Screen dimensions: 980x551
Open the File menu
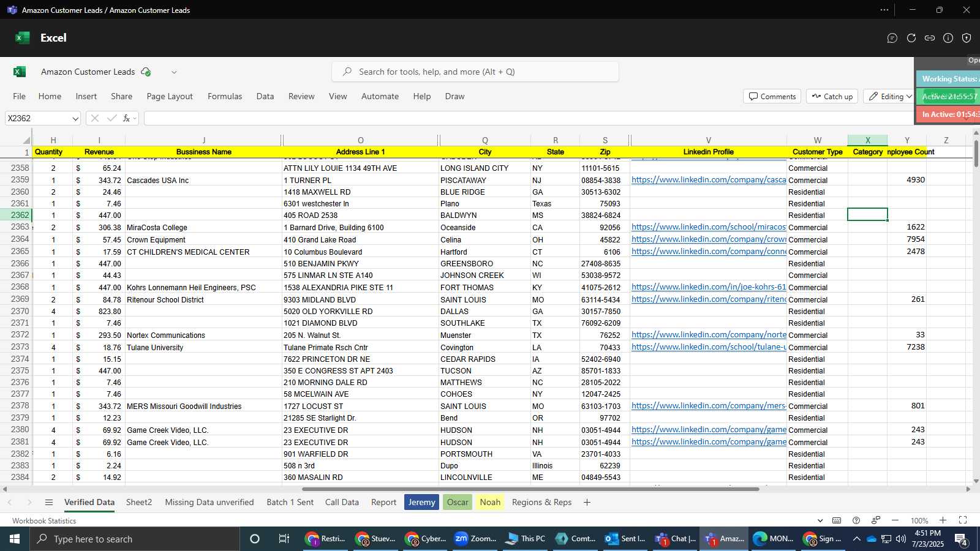click(20, 96)
